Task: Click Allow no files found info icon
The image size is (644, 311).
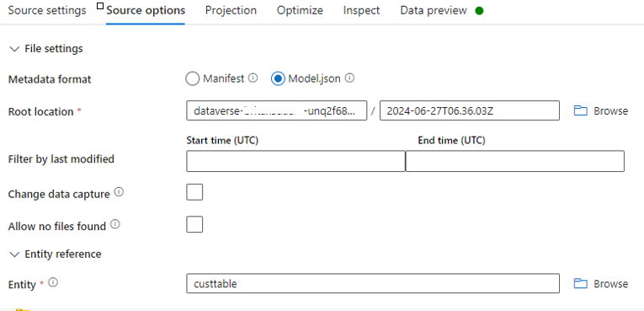Action: [x=115, y=224]
